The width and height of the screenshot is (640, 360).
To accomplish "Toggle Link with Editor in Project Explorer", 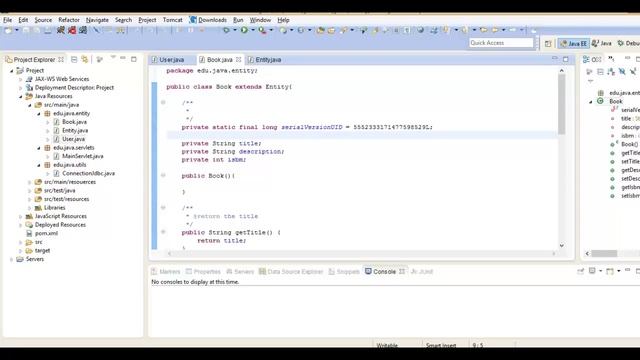I will pos(85,60).
